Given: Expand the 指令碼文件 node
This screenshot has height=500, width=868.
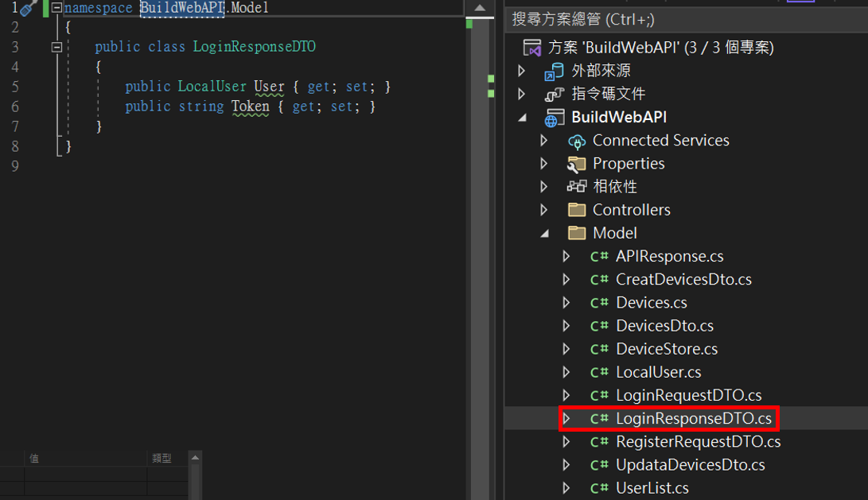Looking at the screenshot, I should (x=521, y=94).
